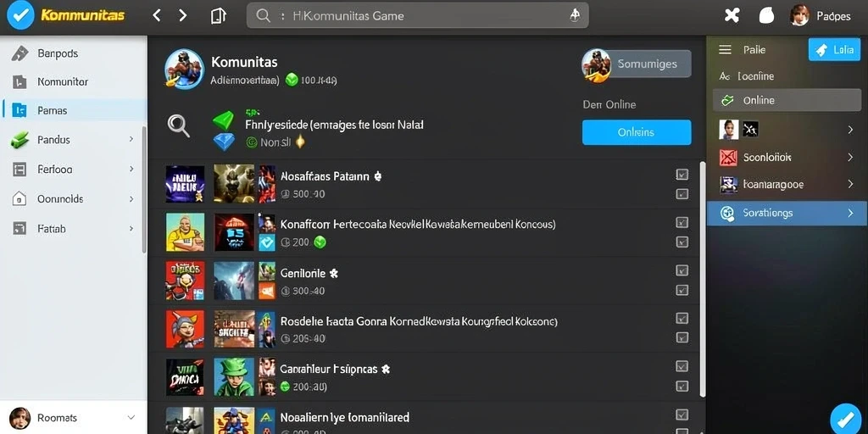Select the Online item in right panel
868x434 pixels.
(787, 100)
